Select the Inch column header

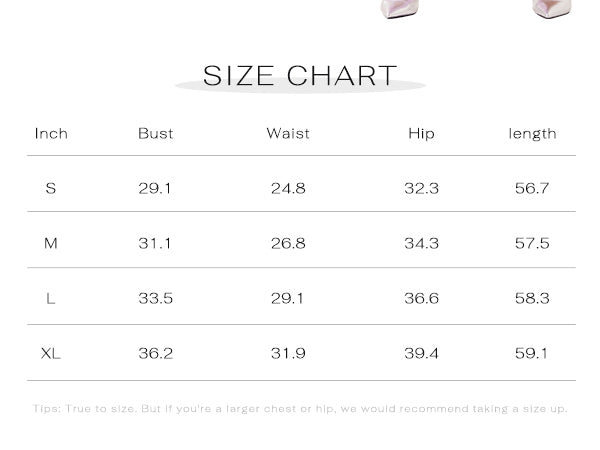click(x=51, y=134)
